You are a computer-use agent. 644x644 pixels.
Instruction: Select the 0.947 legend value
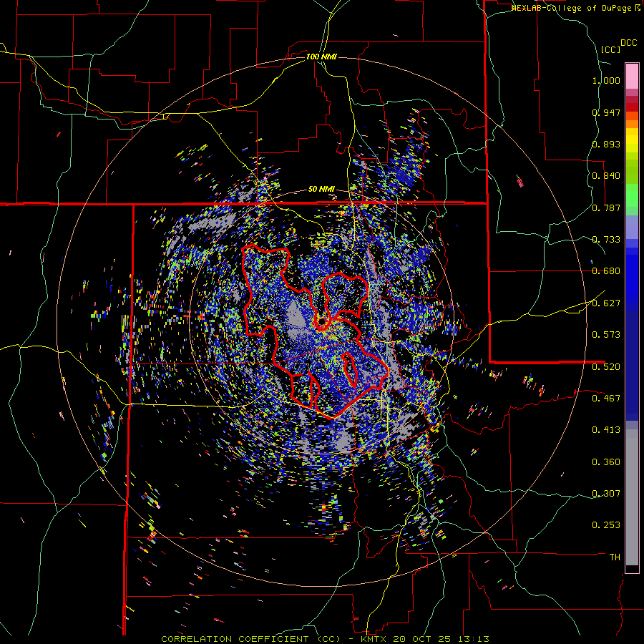606,112
